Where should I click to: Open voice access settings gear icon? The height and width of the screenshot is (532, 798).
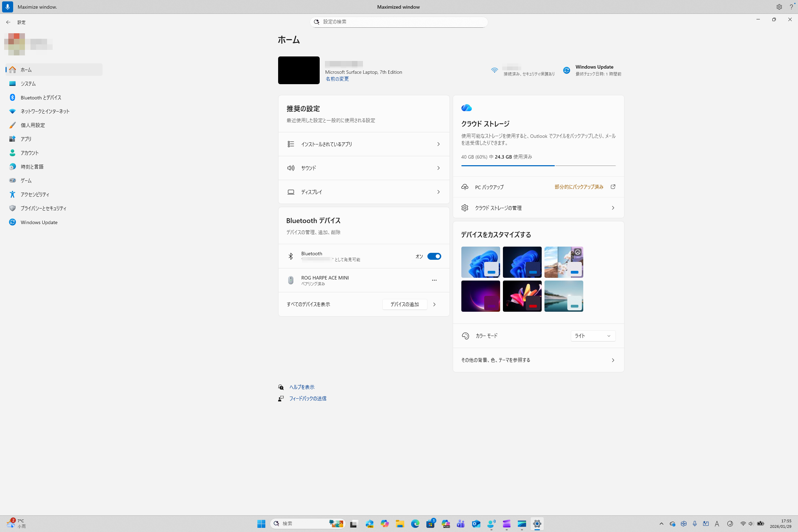(779, 7)
